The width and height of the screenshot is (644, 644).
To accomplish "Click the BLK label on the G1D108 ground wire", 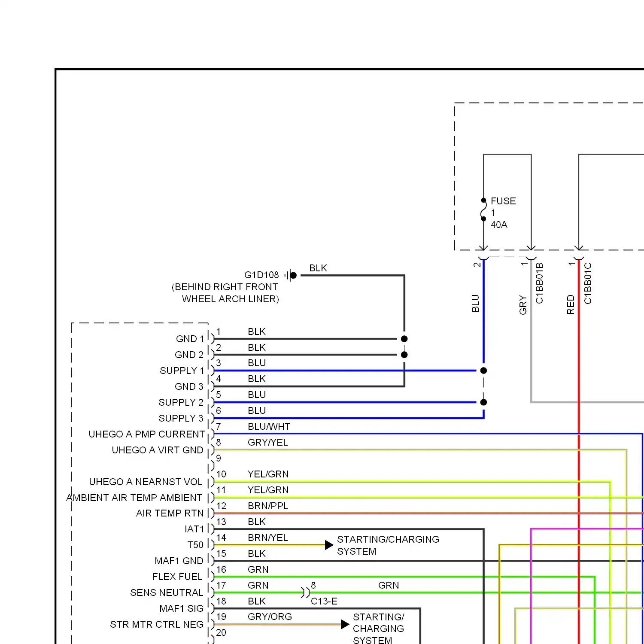I will tap(318, 268).
